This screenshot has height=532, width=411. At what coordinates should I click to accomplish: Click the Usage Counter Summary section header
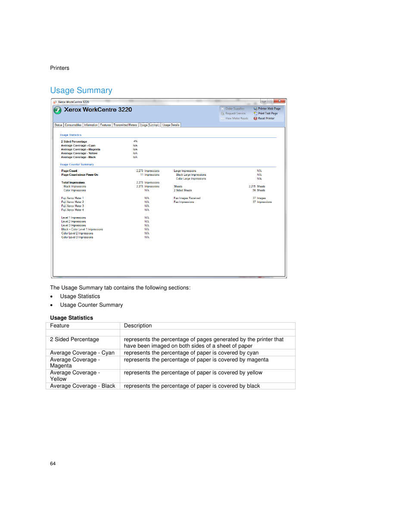tap(77, 164)
